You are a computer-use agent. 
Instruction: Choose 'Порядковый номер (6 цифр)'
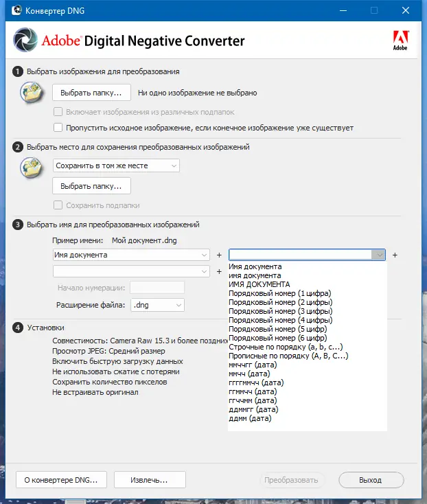[x=278, y=338]
